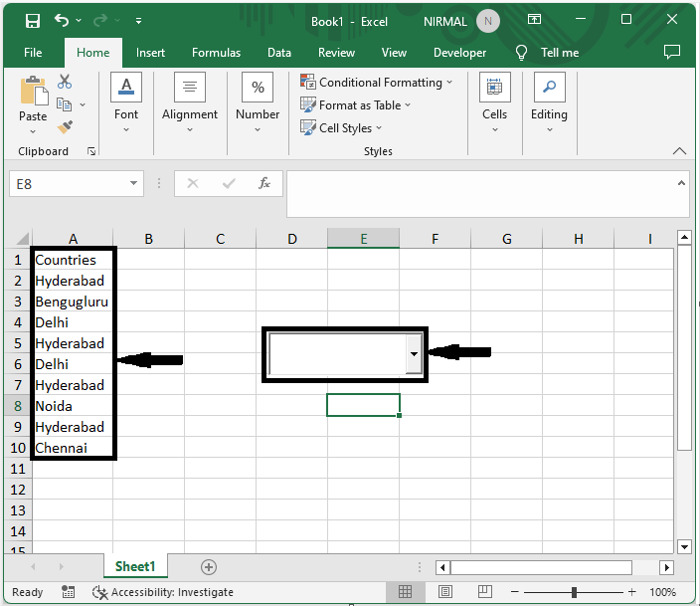Open the Number group button

[x=258, y=103]
